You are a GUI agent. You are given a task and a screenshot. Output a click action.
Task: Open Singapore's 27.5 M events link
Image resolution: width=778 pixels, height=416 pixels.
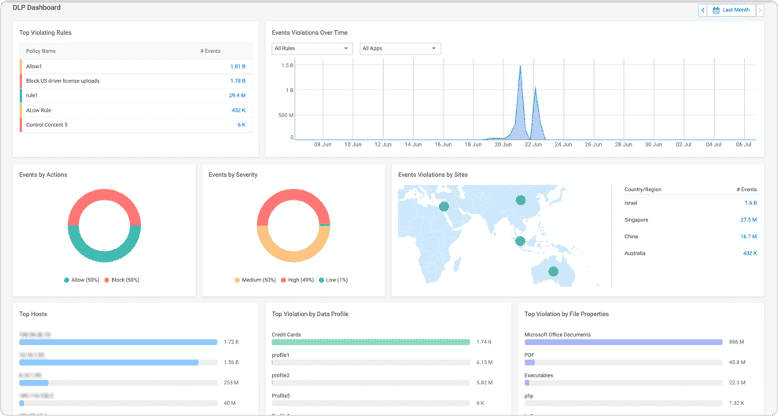point(749,220)
